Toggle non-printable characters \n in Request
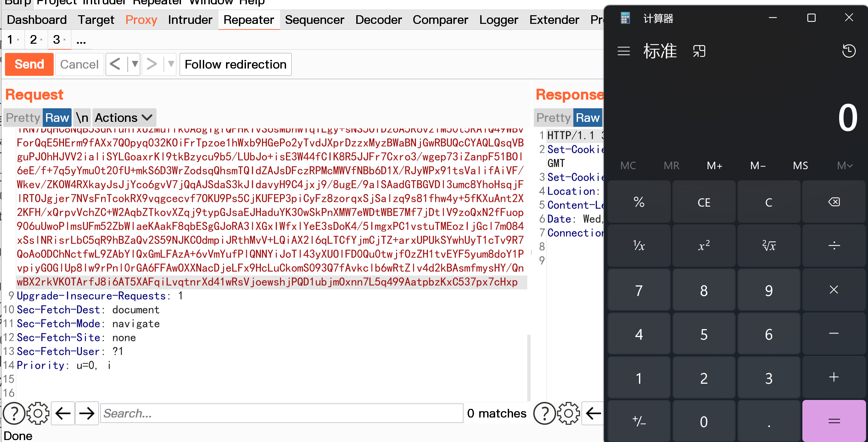868x442 pixels. coord(82,118)
